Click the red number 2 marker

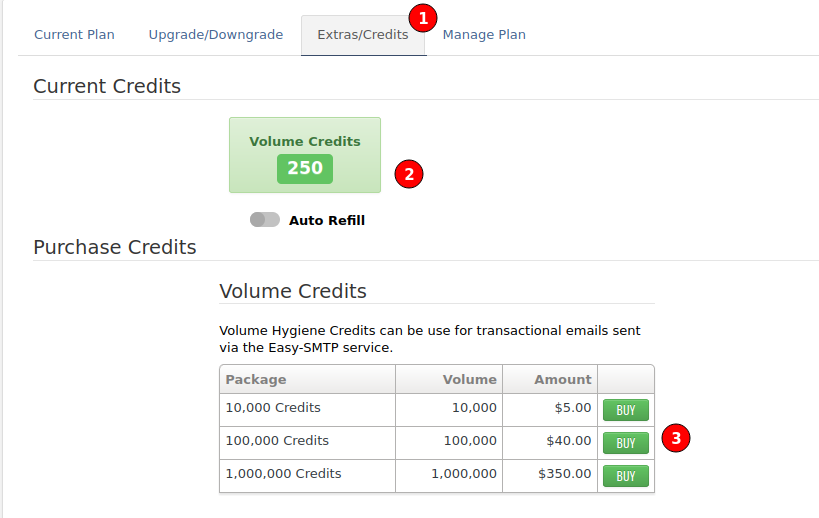tap(409, 174)
